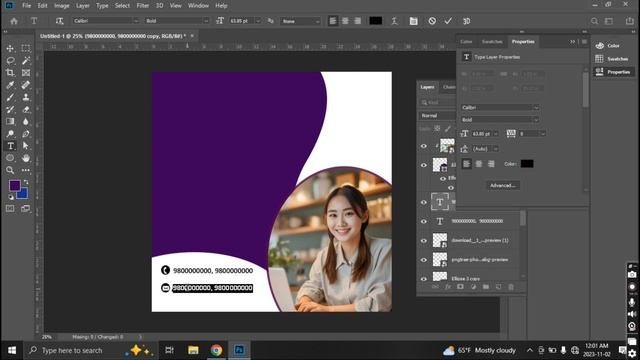The height and width of the screenshot is (360, 640).
Task: Select the Clone Stamp tool
Action: 26,97
